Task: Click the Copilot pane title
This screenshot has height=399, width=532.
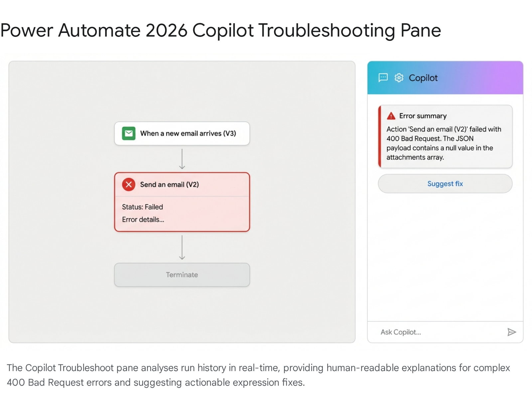Action: [x=423, y=78]
